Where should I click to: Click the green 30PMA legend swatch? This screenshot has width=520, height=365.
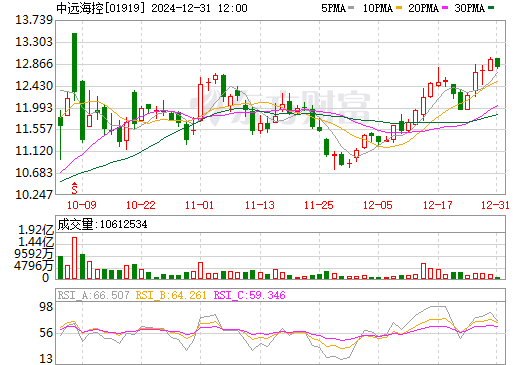point(491,8)
